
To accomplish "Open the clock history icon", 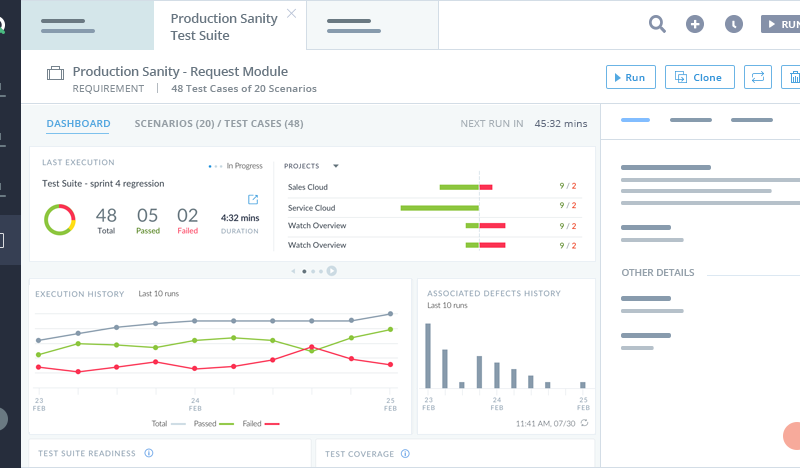I will [733, 25].
